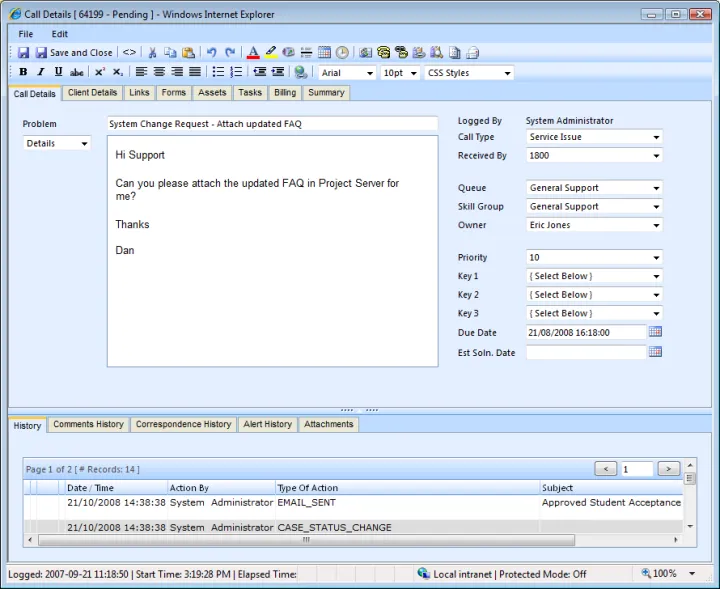Click the font color icon
Screen dimensions: 720x589
pos(253,52)
